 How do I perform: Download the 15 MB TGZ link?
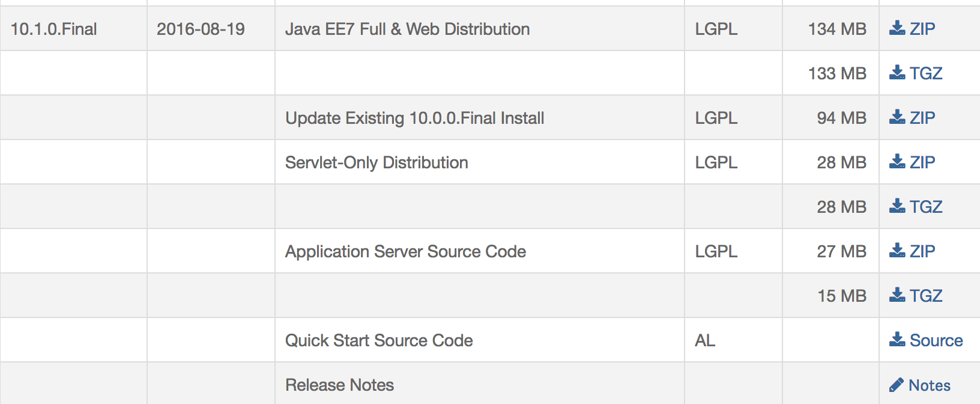pos(926,296)
